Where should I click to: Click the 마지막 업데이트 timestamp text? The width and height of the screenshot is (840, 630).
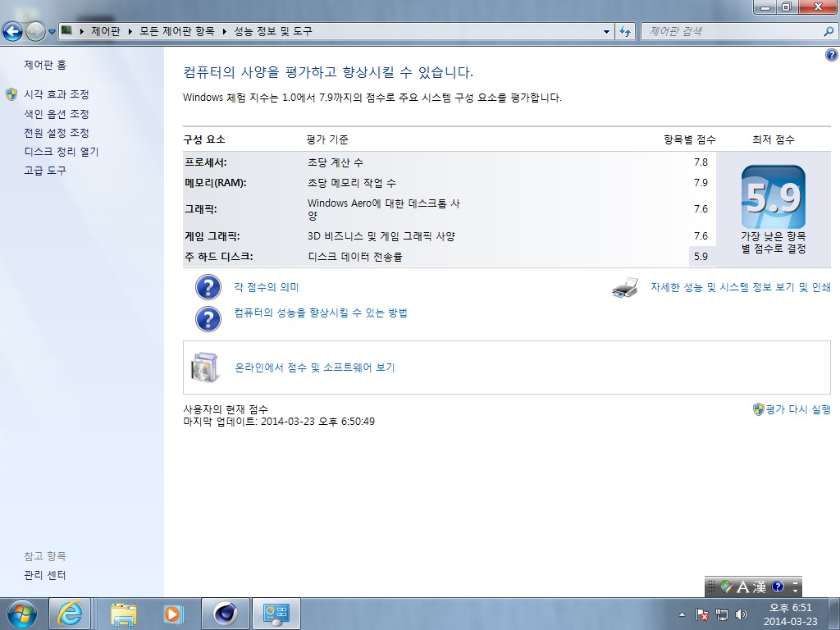pyautogui.click(x=279, y=422)
